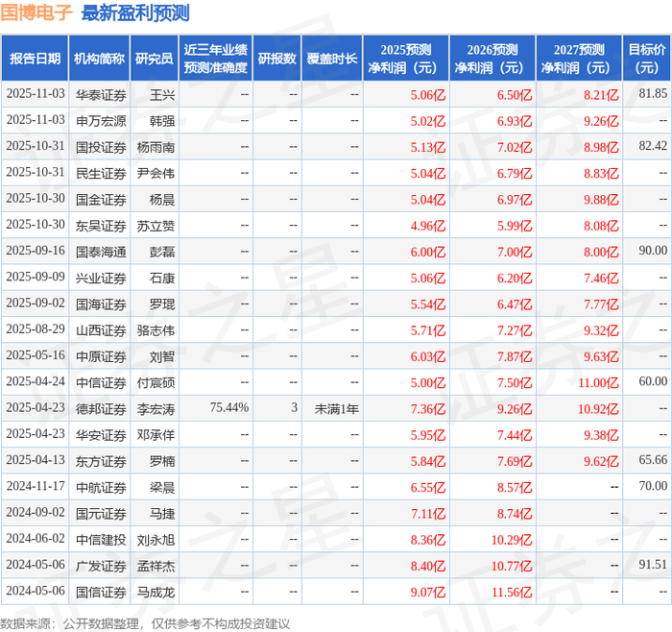Click researcher name 孟祥杰
The height and width of the screenshot is (632, 672).
(156, 566)
